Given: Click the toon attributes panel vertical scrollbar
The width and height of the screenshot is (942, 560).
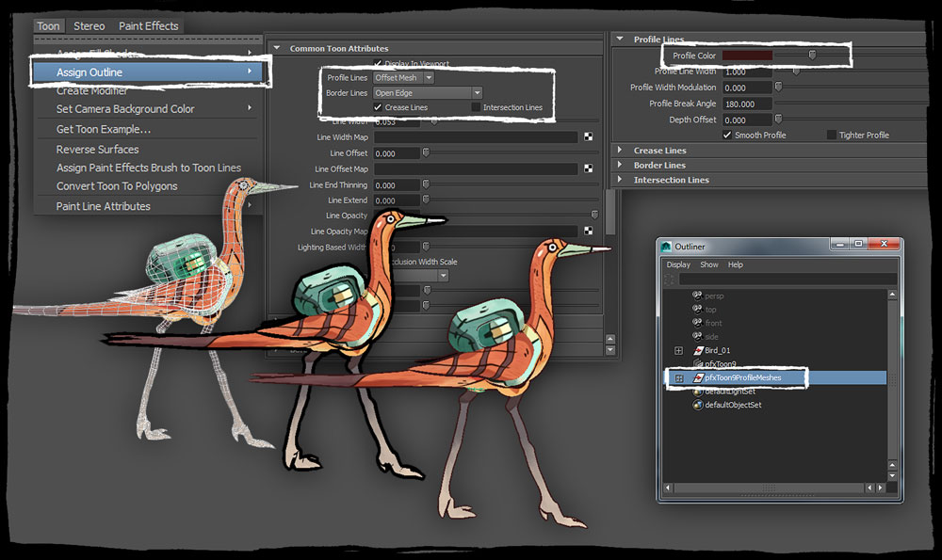Looking at the screenshot, I should (610, 212).
